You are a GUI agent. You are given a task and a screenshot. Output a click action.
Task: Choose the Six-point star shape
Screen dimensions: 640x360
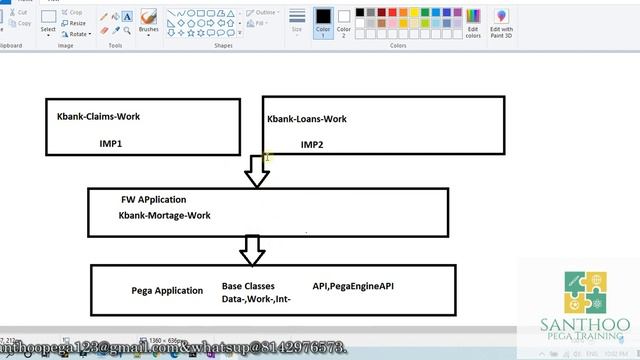pos(201,33)
